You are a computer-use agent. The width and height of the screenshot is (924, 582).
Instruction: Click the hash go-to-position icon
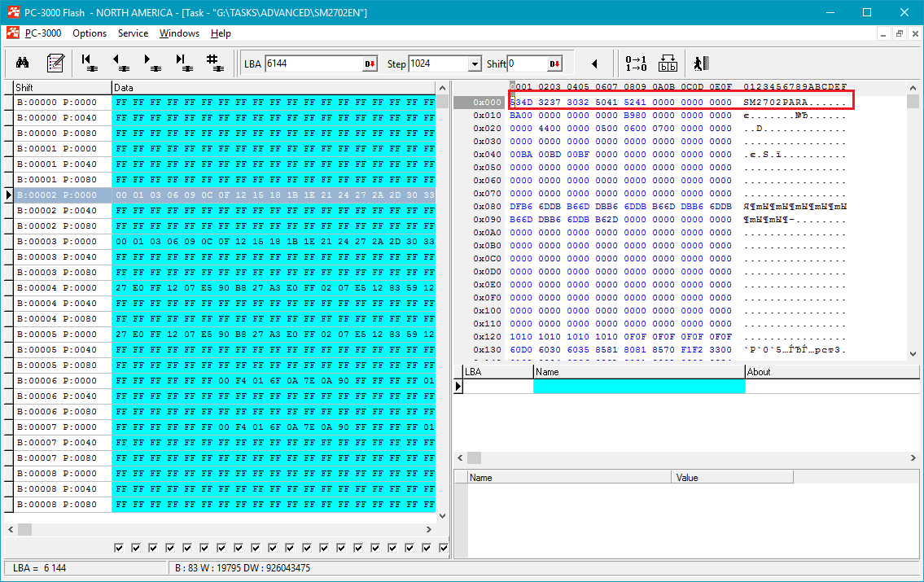[214, 63]
